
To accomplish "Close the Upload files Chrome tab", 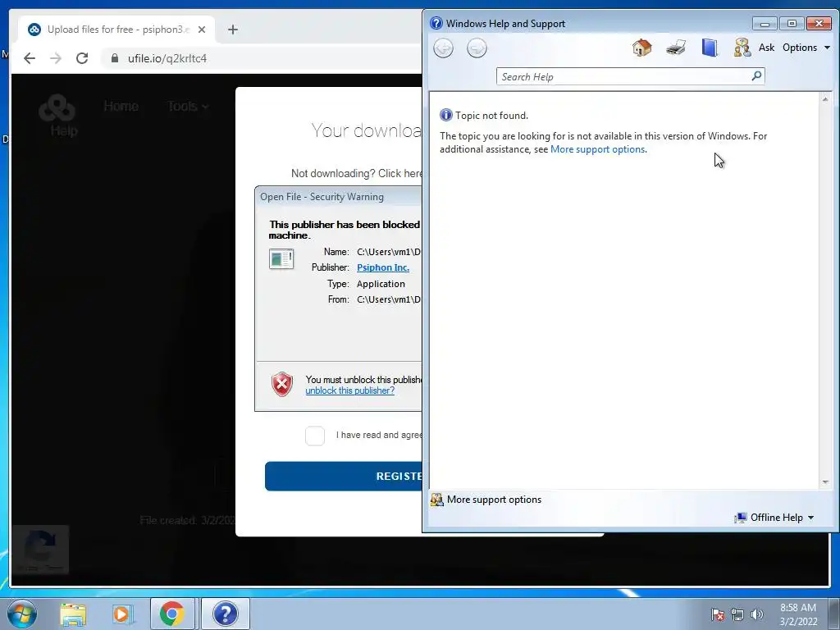I will [x=202, y=30].
